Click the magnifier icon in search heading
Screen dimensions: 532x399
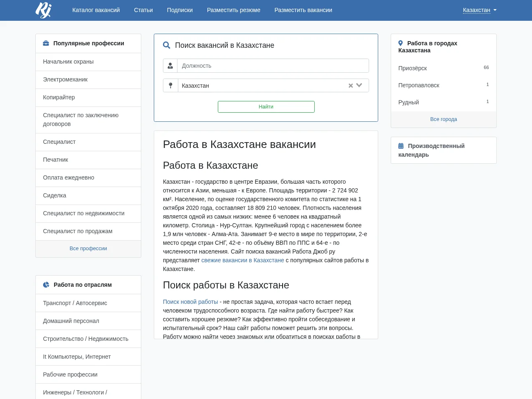coord(167,45)
